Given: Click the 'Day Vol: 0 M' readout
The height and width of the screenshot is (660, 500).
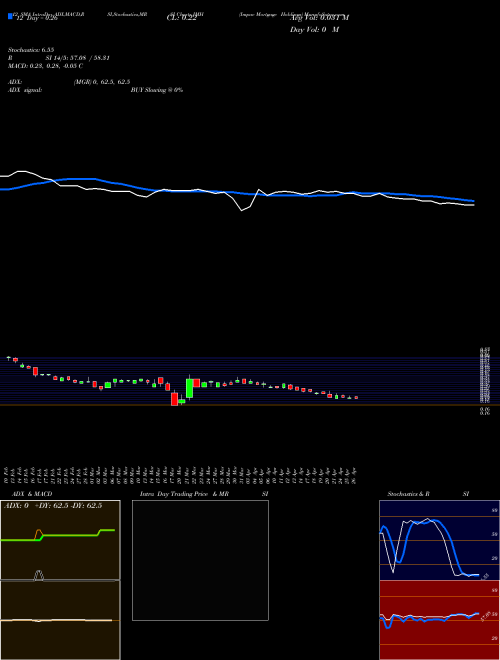Looking at the screenshot, I should pos(314,30).
